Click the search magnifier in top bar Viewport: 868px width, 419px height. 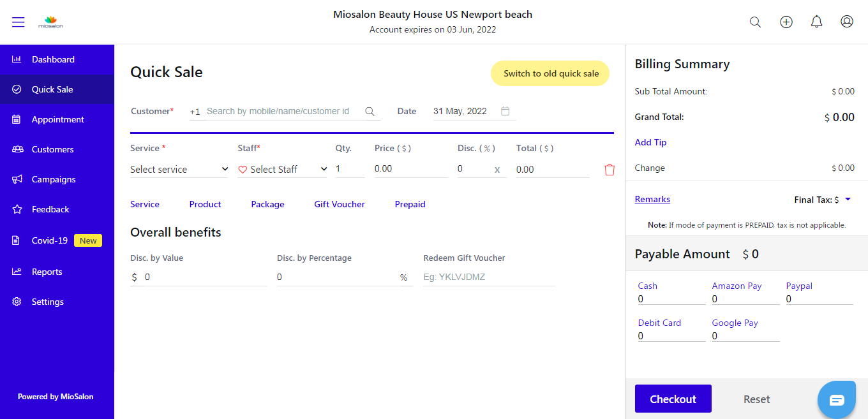click(x=755, y=22)
